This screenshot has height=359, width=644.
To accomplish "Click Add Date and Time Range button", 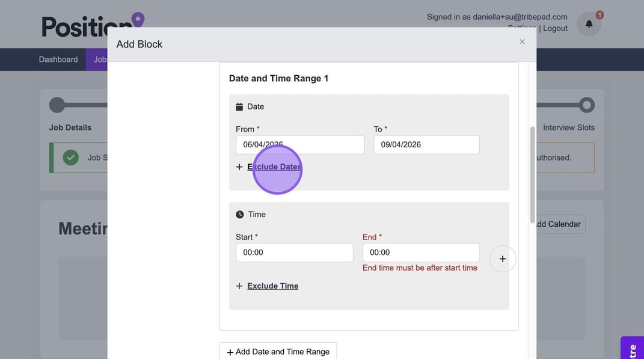I will pos(278,352).
